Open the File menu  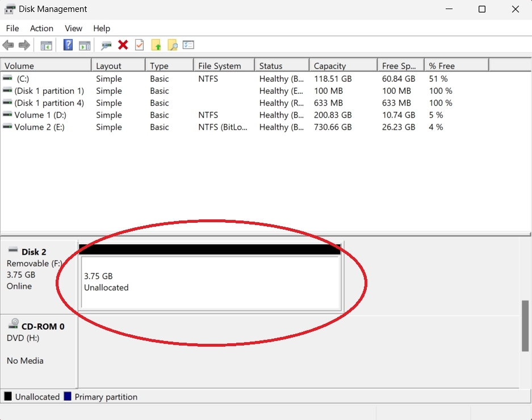(12, 28)
